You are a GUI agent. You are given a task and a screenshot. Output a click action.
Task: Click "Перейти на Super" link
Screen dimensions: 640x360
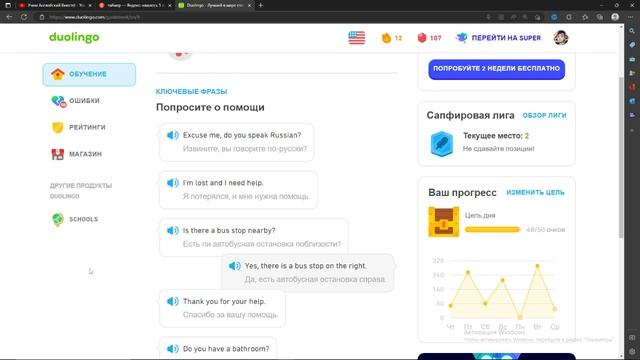point(506,38)
